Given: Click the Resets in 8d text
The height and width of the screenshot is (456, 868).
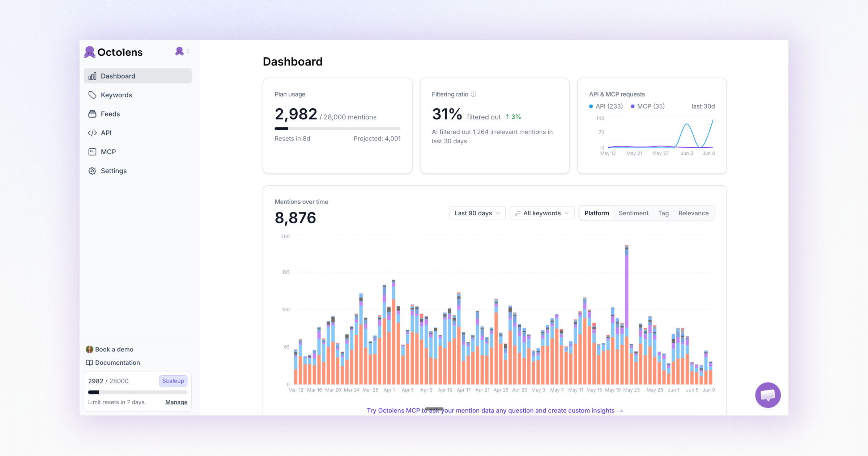Looking at the screenshot, I should click(x=292, y=139).
